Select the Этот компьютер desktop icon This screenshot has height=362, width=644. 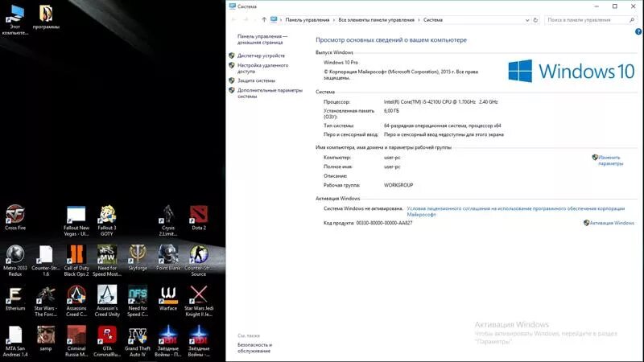pyautogui.click(x=15, y=19)
